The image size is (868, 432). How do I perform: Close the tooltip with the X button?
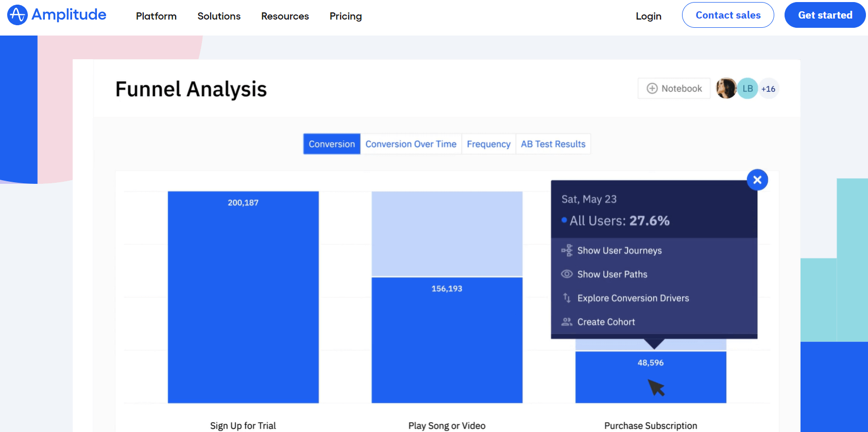pos(757,180)
